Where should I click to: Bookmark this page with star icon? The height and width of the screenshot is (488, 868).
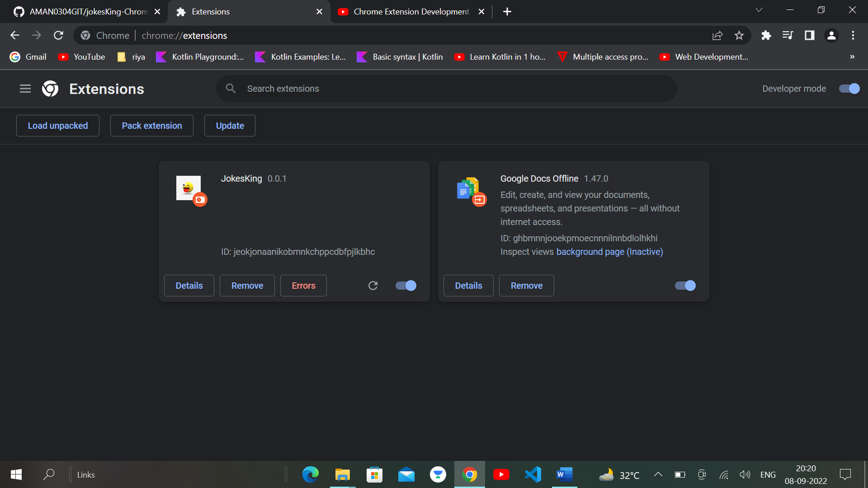(739, 35)
